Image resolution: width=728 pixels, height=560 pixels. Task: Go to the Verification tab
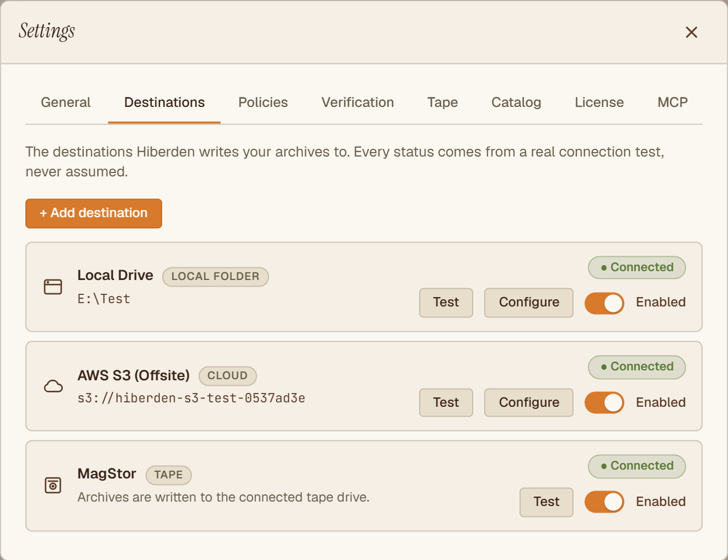(x=357, y=103)
